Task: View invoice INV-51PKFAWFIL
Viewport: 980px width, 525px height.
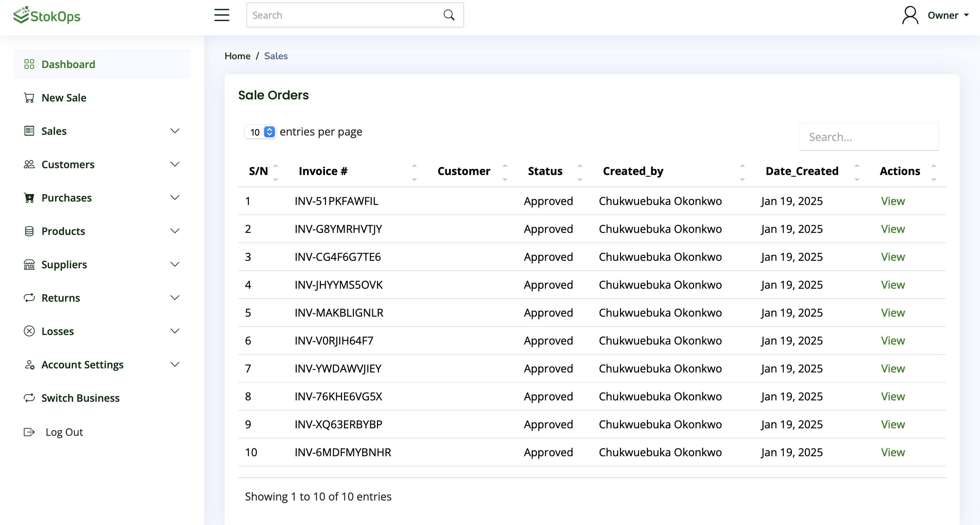Action: click(893, 201)
